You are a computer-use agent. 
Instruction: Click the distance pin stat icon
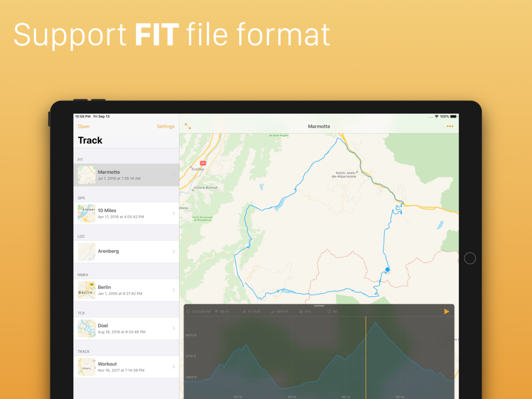click(x=216, y=311)
